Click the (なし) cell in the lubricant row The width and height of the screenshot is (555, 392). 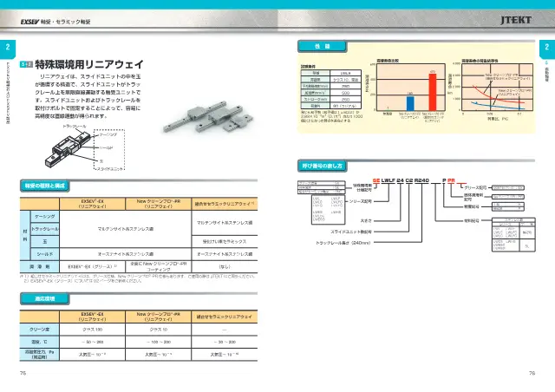point(225,266)
